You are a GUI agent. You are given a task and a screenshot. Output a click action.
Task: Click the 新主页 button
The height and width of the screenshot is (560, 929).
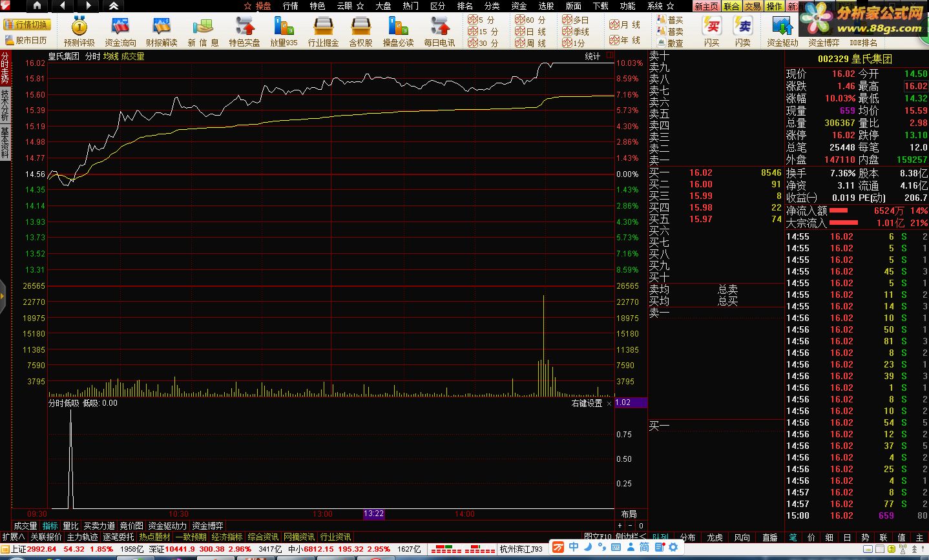coord(707,6)
